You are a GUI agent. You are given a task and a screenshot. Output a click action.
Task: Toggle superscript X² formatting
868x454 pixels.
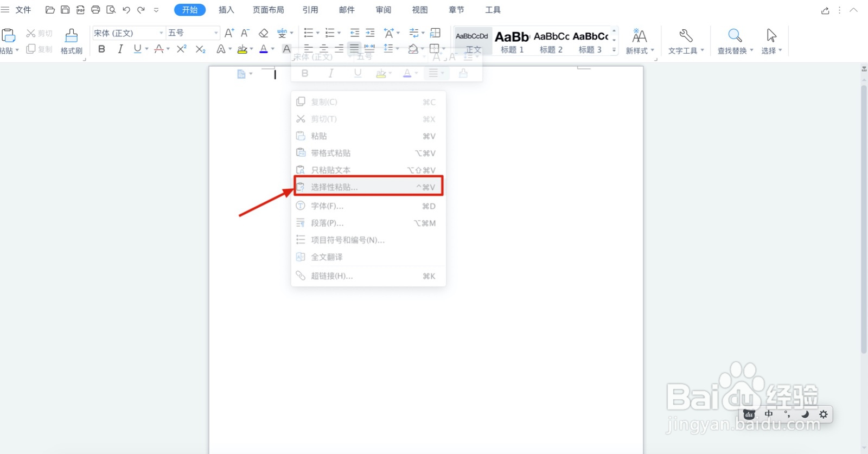click(182, 49)
